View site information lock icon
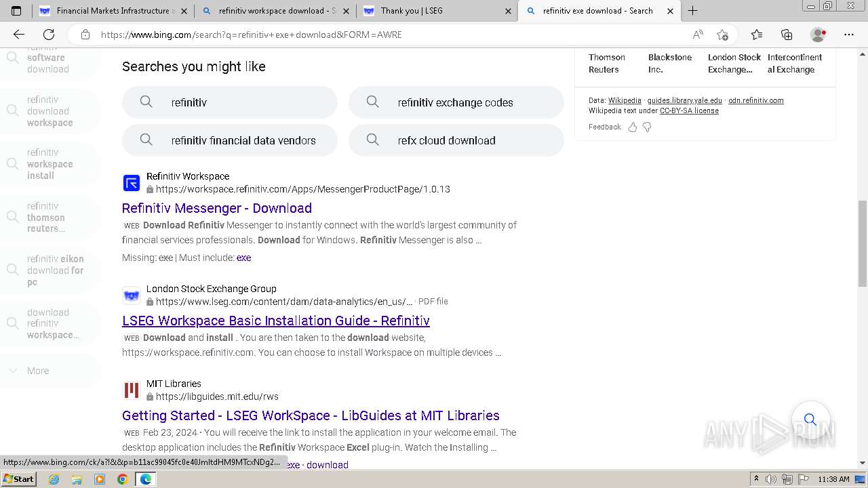868x488 pixels. click(x=85, y=35)
